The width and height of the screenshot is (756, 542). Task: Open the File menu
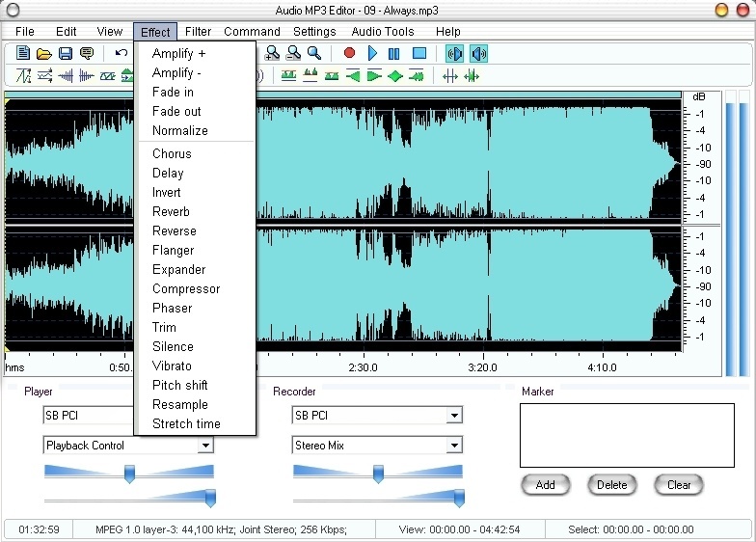pos(25,31)
